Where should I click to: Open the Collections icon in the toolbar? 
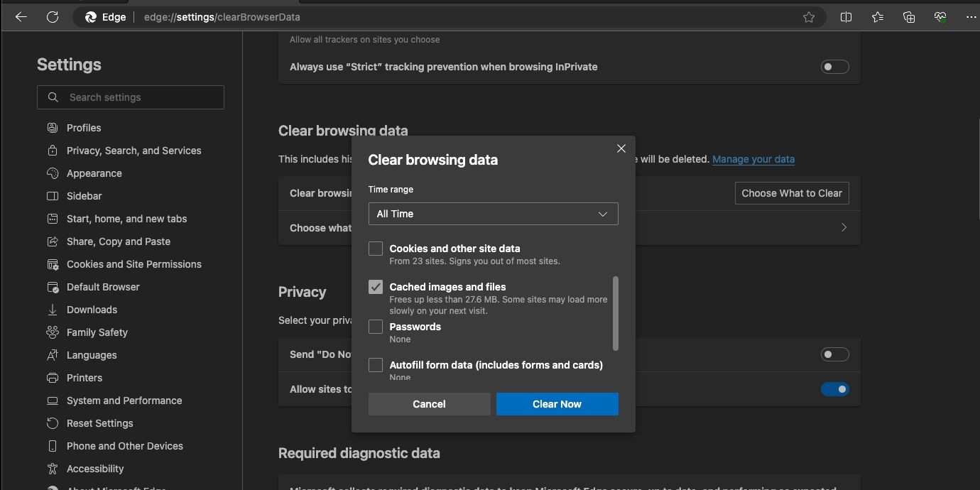[908, 16]
